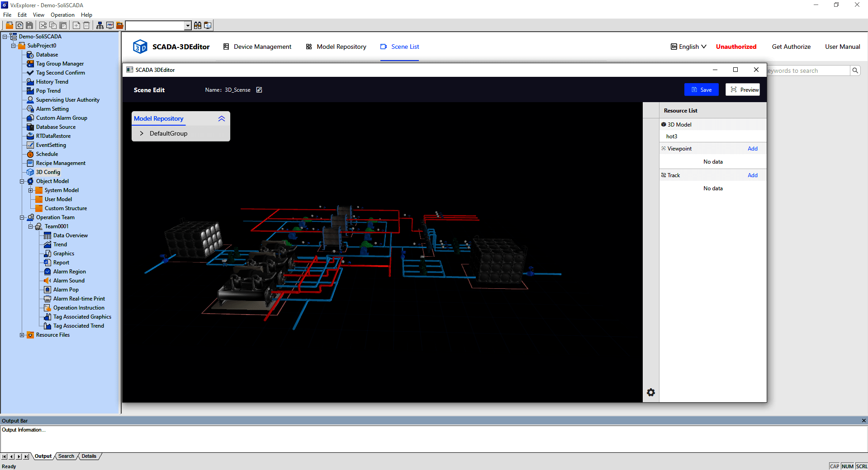Click the network topology toolbar icon

coord(100,25)
